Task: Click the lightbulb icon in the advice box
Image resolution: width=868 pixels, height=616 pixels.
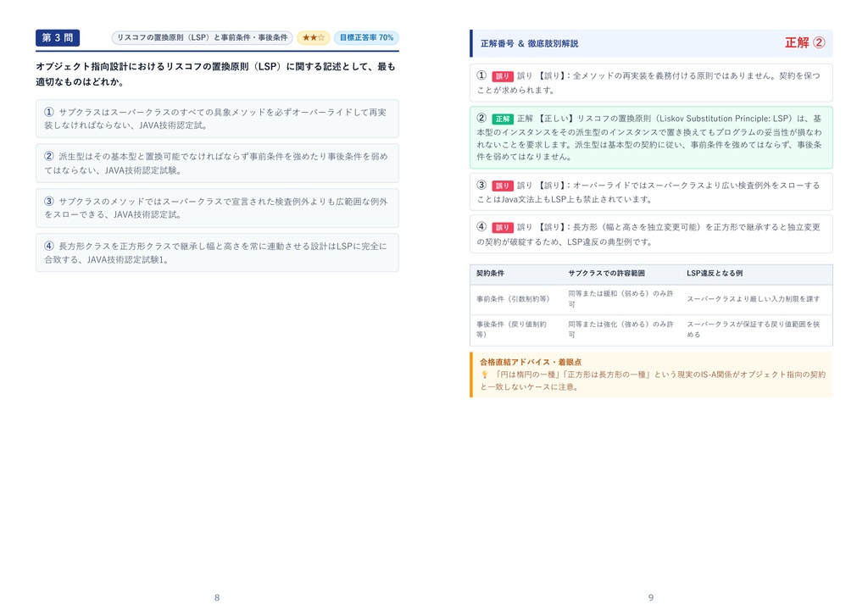Action: (484, 375)
